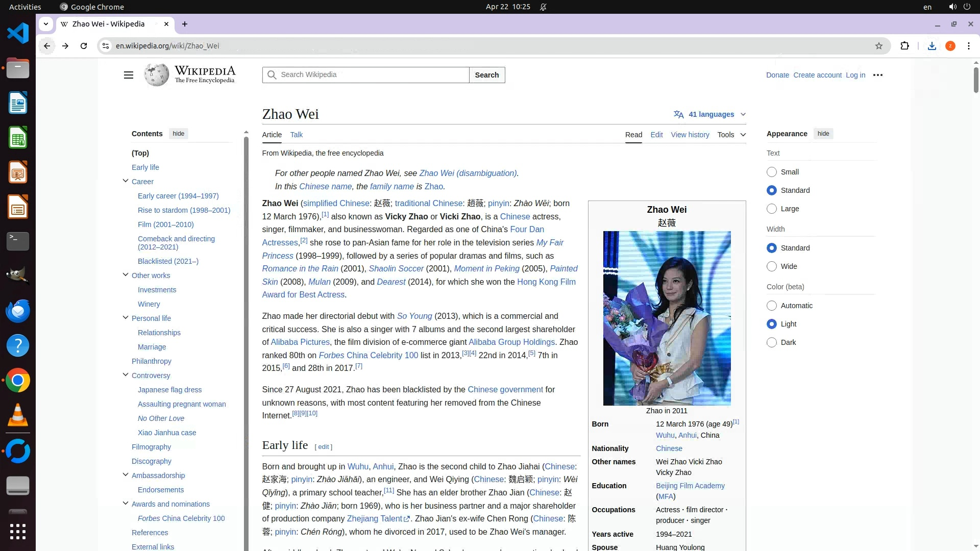Open Chrome downloads icon
Image resolution: width=980 pixels, height=551 pixels.
point(932,46)
